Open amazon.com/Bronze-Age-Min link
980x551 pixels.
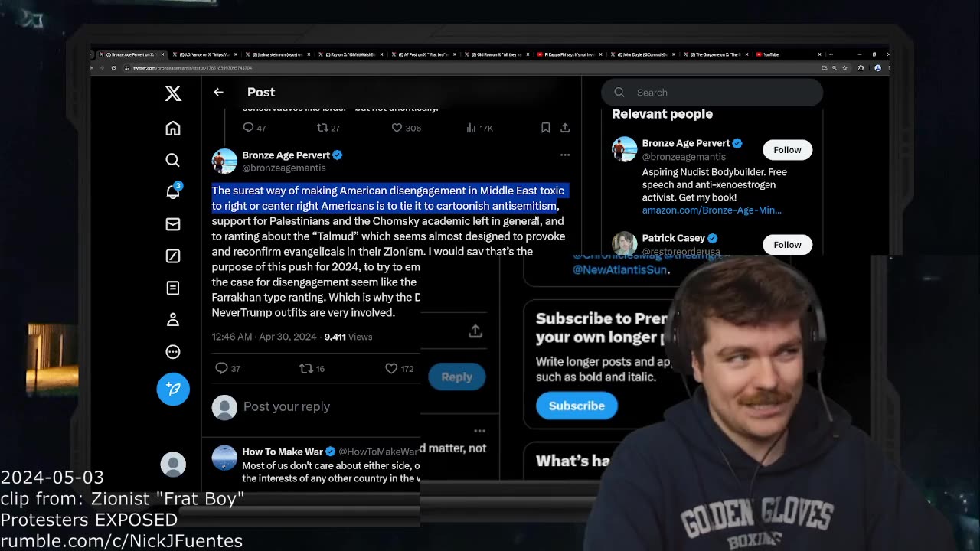tap(712, 210)
